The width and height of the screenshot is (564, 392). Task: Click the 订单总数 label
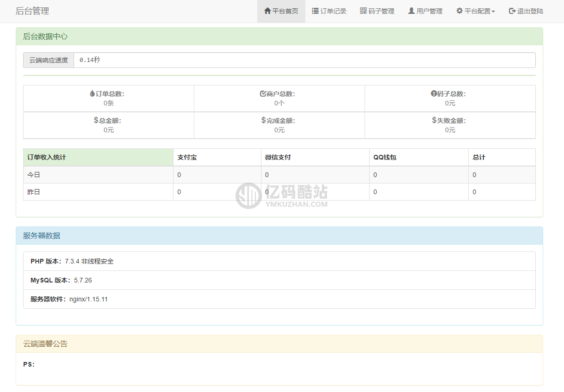[110, 94]
